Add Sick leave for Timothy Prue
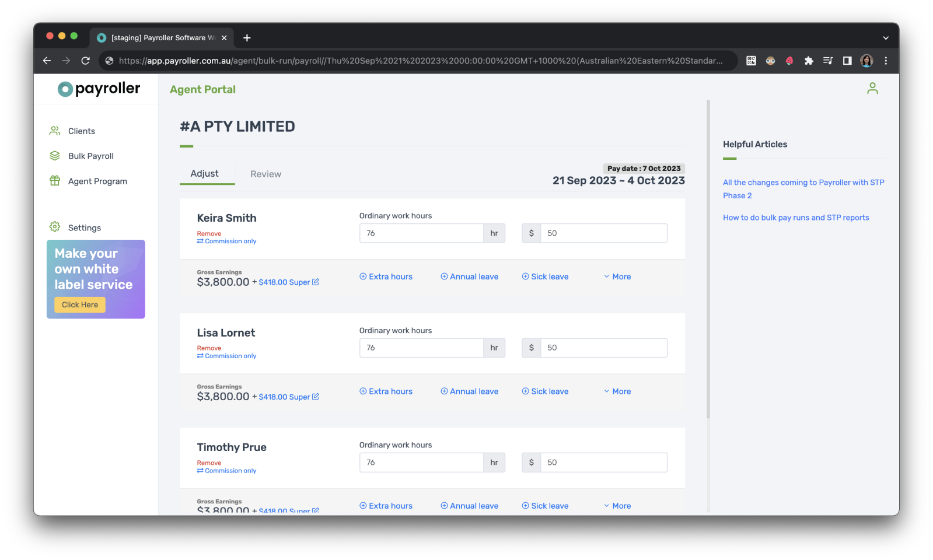 (x=545, y=506)
